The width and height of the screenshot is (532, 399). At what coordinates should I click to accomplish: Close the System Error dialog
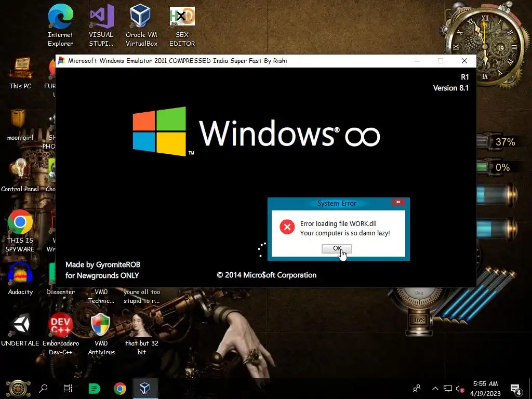coord(398,202)
